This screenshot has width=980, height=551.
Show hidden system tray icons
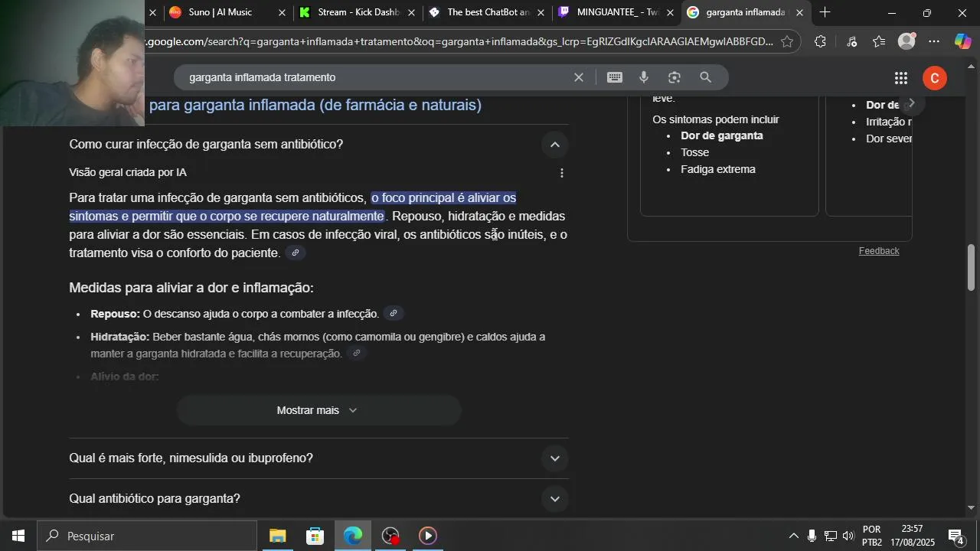click(x=793, y=536)
